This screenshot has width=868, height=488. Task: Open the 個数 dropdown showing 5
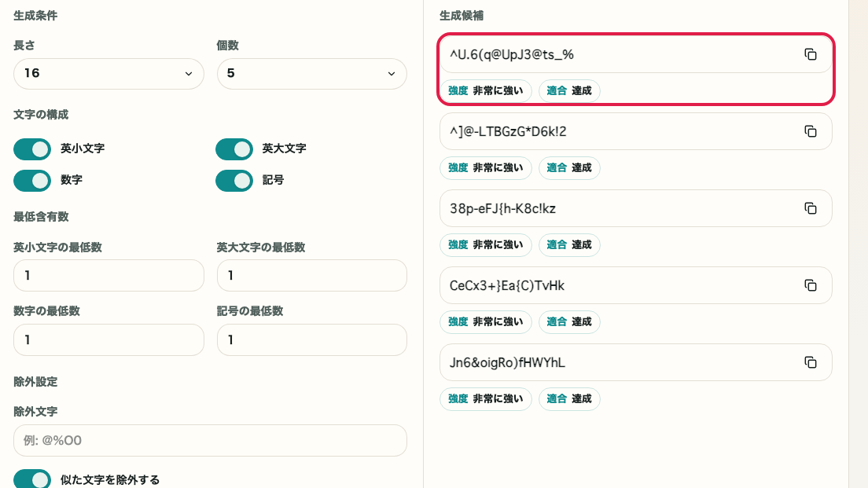click(311, 74)
